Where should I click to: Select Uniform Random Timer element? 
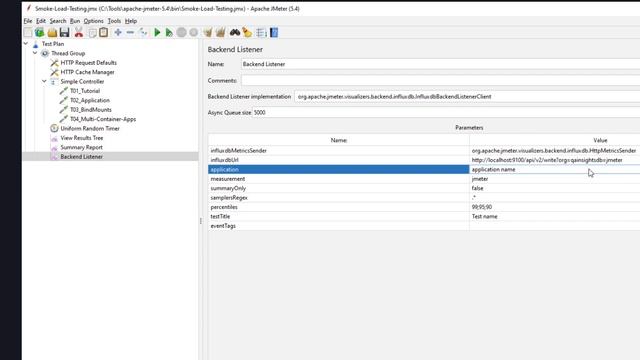click(90, 128)
